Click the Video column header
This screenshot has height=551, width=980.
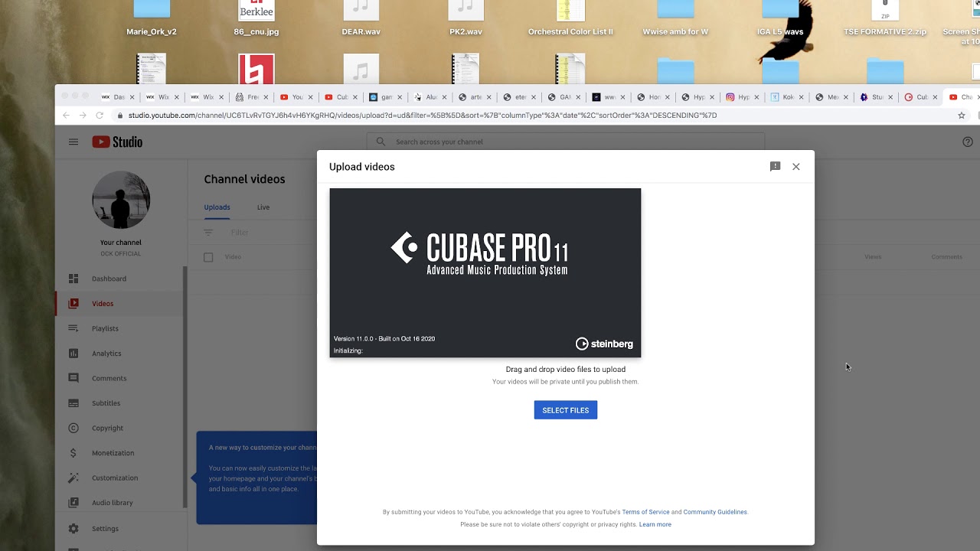(233, 257)
